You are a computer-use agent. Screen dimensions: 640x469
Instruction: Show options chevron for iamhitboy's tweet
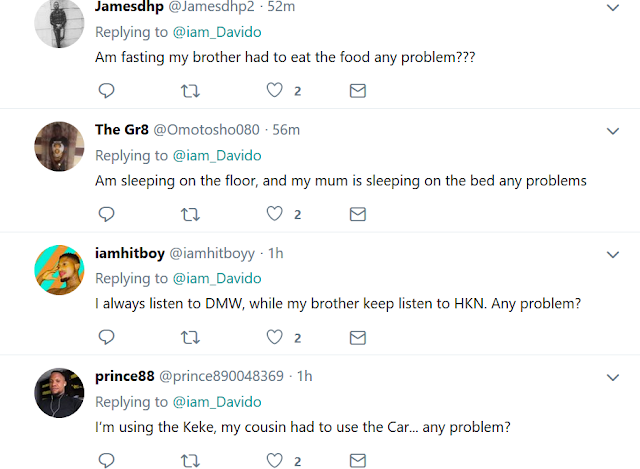click(614, 254)
